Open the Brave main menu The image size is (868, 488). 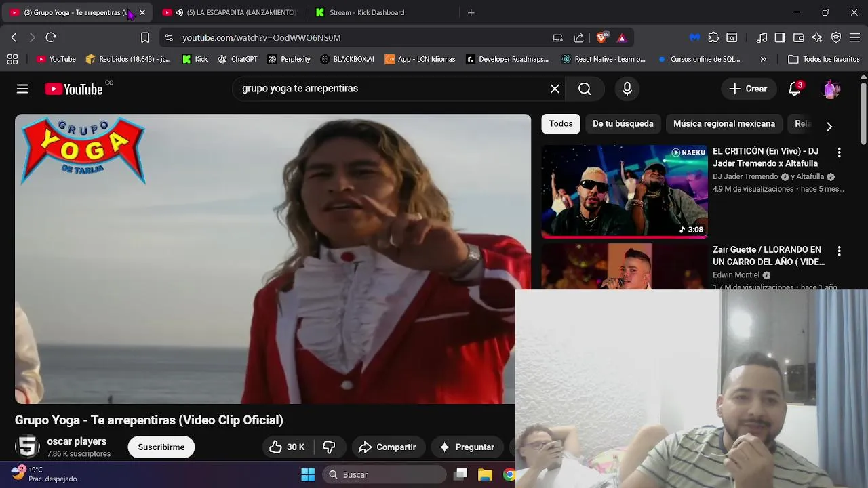coord(854,37)
